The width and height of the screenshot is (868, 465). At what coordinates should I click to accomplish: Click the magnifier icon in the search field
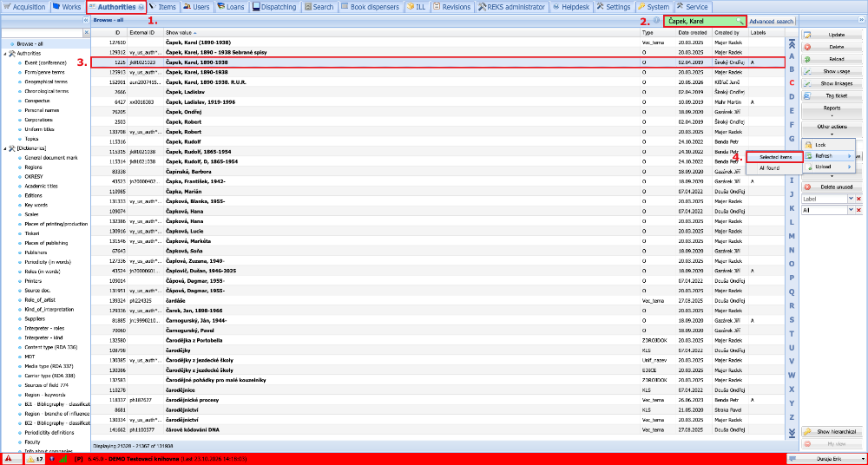pos(739,21)
